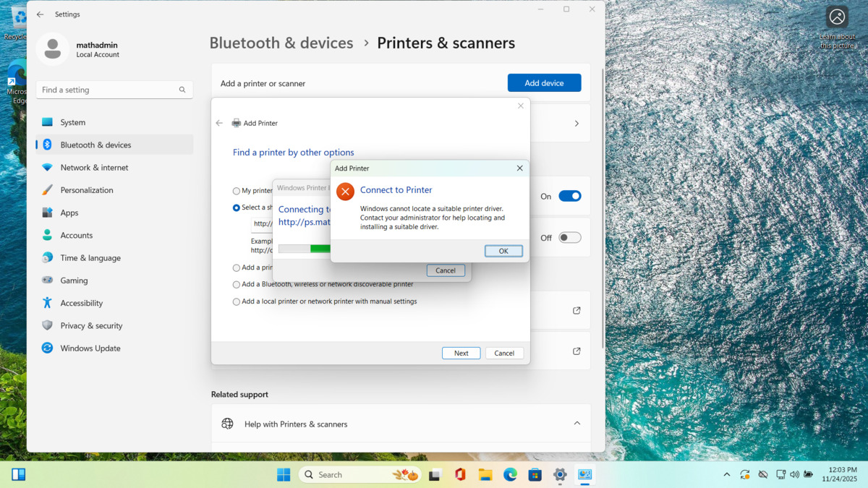Viewport: 868px width, 488px height.
Task: Cancel the Windows Printer Installation progress dialog
Action: point(446,270)
